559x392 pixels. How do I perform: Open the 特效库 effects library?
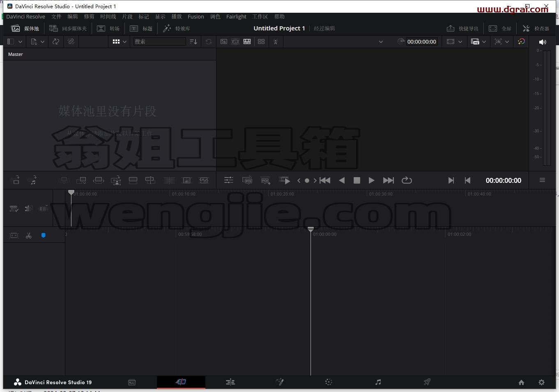click(x=177, y=28)
